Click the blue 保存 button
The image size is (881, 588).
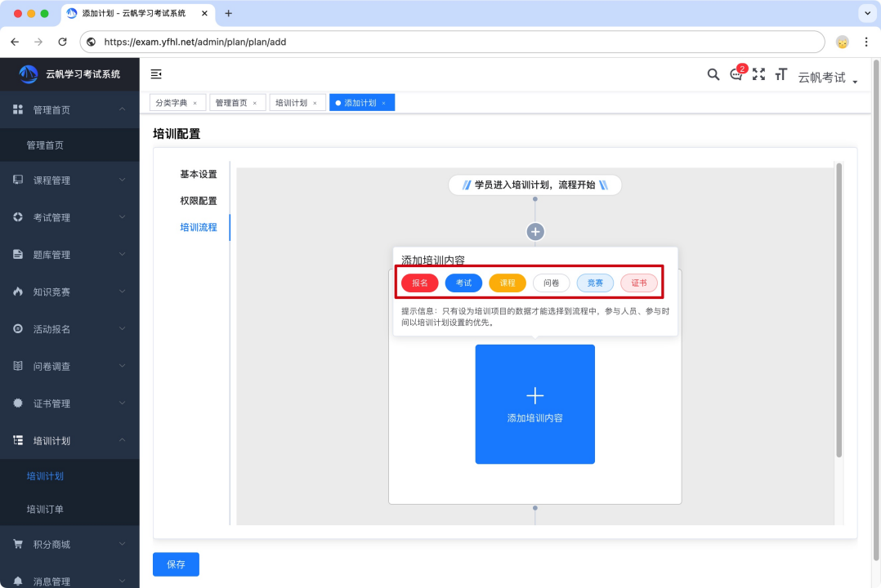click(176, 564)
